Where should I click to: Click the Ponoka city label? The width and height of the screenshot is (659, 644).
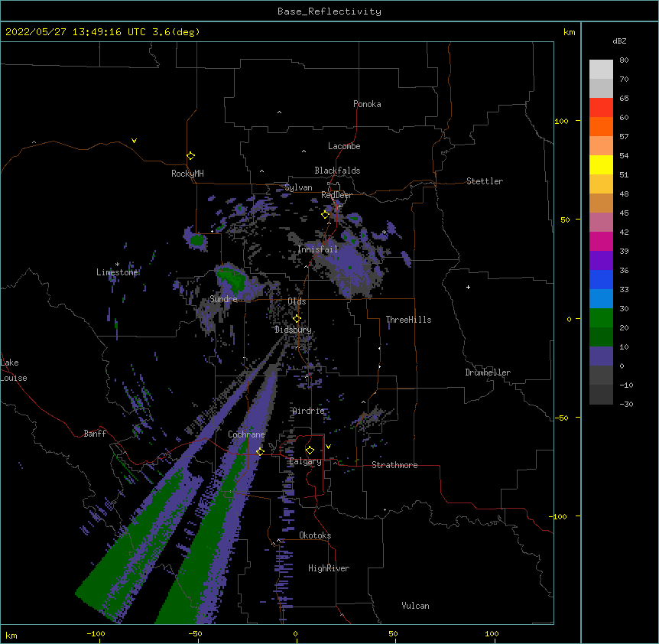367,104
